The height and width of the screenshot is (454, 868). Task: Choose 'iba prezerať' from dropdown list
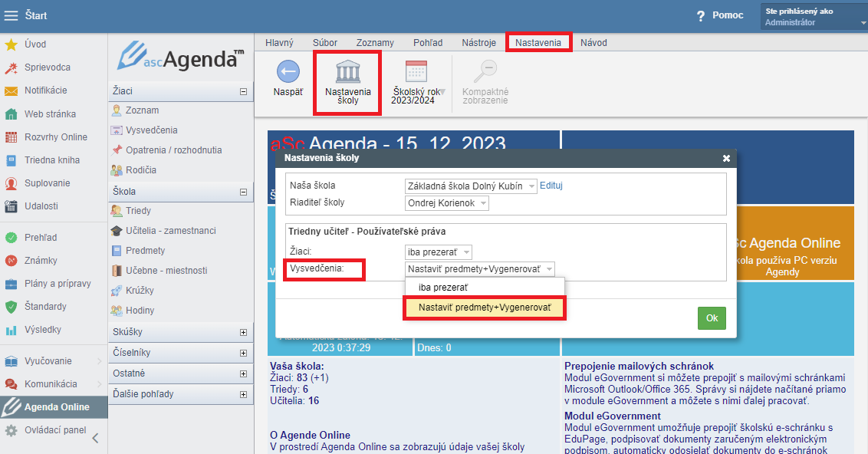485,288
